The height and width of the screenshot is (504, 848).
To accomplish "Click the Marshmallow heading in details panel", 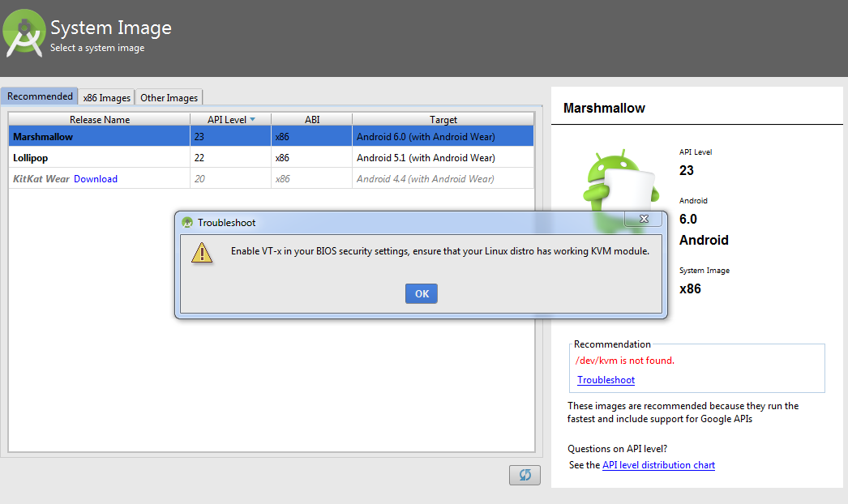I will point(604,108).
